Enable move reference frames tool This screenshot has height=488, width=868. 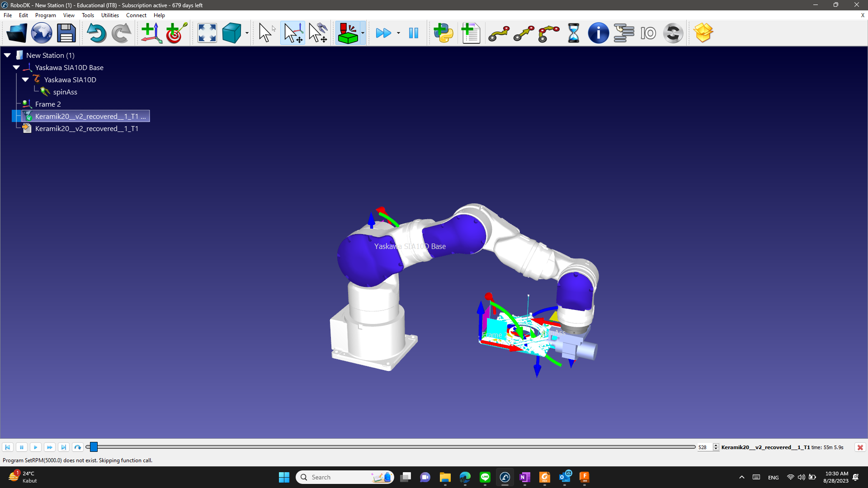293,33
